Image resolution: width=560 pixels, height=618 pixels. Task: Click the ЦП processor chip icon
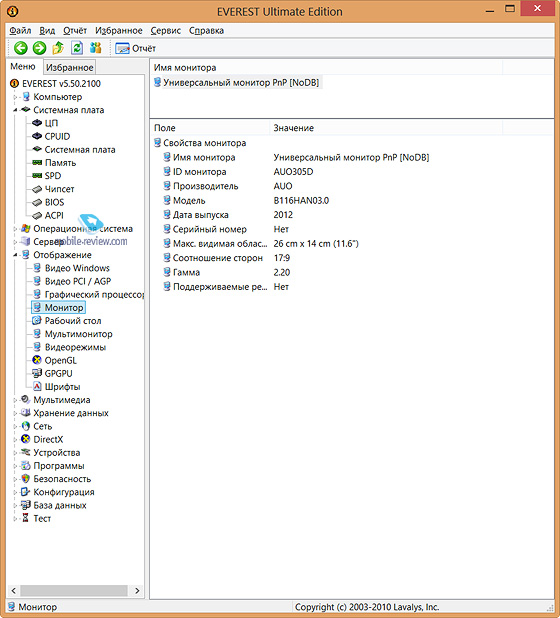tap(37, 123)
